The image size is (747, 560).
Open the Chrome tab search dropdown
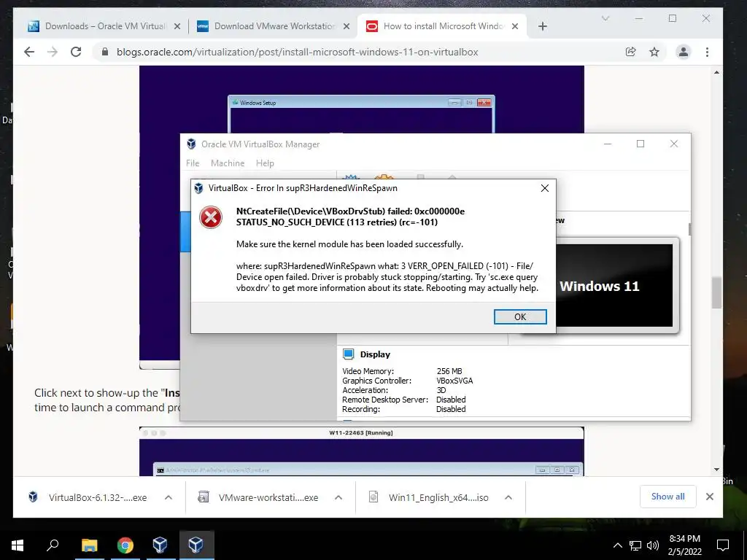coord(605,18)
